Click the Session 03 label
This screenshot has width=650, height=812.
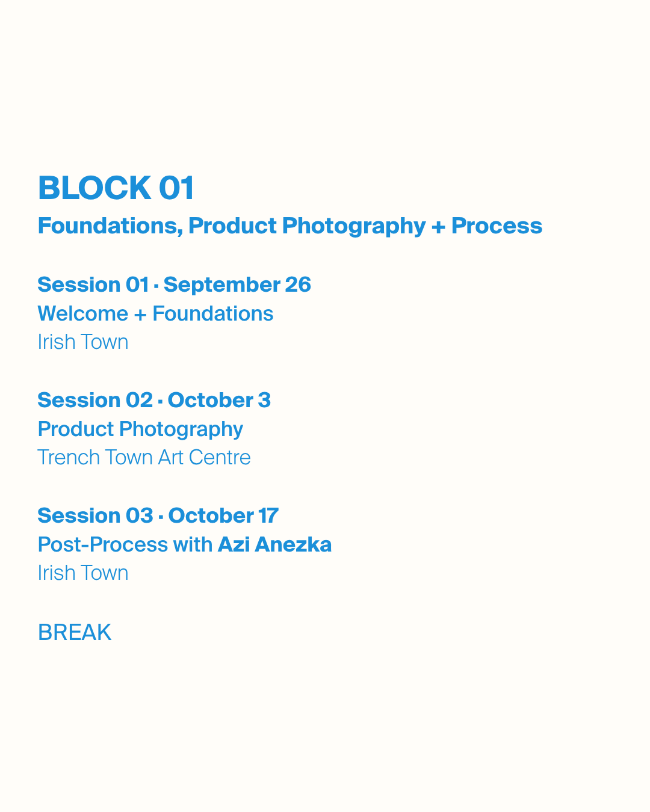(96, 515)
